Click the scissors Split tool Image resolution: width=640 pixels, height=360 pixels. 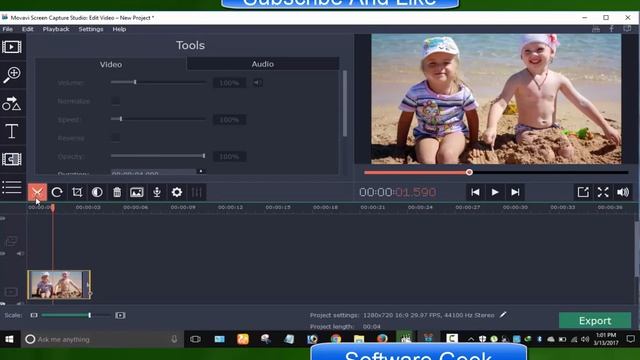[x=37, y=192]
